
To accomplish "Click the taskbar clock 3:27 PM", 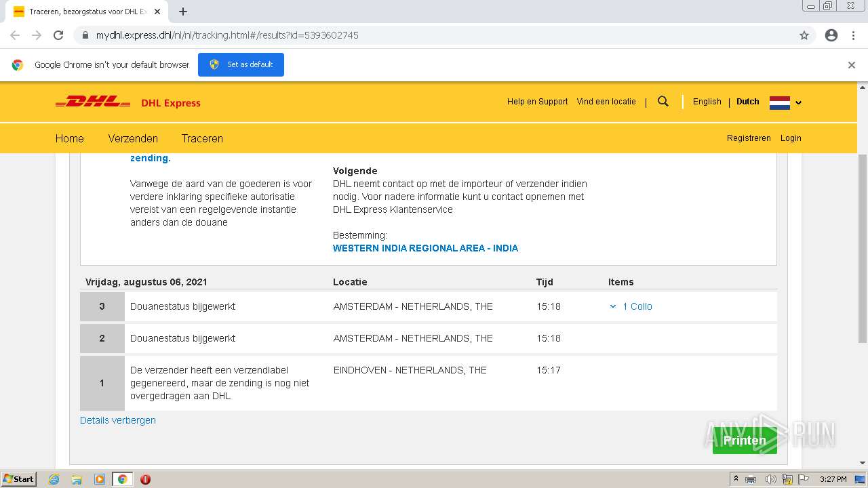I will coord(833,479).
